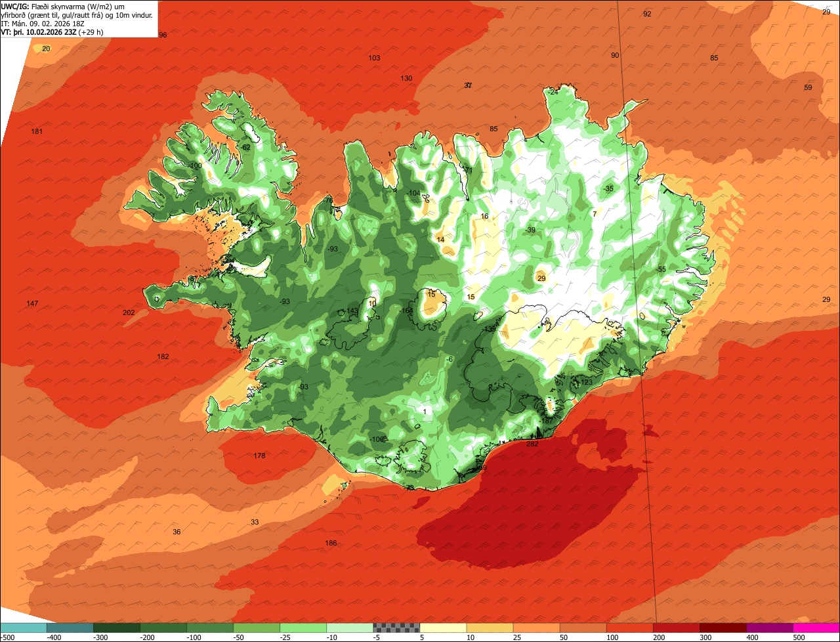Viewport: 840px width, 642px height.
Task: Click the pale yellow legend swatch between 5 and 10
Action: pyautogui.click(x=443, y=628)
